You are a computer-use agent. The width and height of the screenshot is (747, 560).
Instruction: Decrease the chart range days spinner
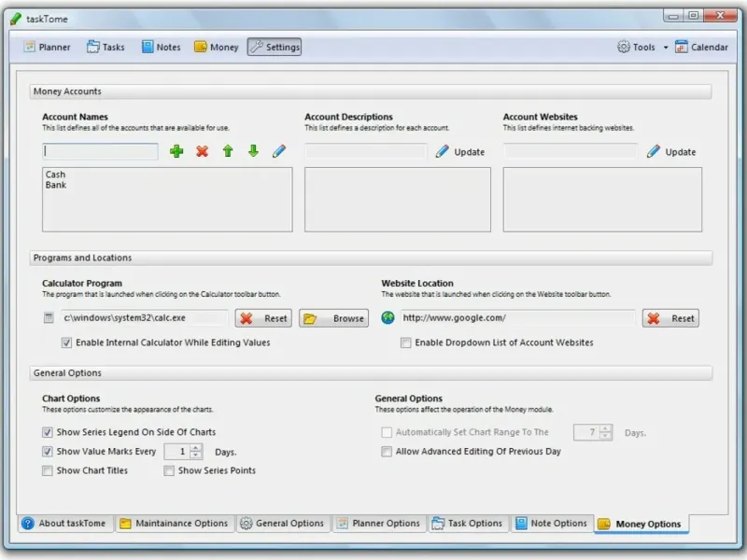tap(605, 436)
